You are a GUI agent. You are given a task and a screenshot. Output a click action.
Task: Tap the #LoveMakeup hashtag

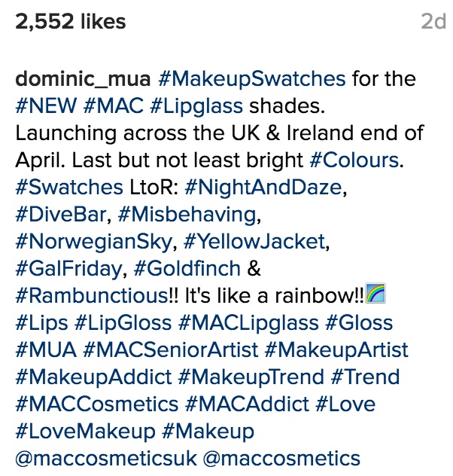(x=85, y=432)
